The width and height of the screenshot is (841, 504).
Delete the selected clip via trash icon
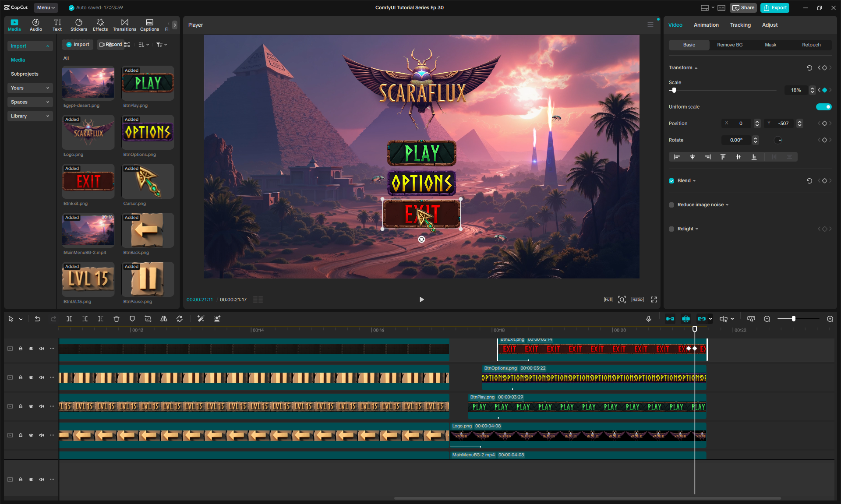117,319
